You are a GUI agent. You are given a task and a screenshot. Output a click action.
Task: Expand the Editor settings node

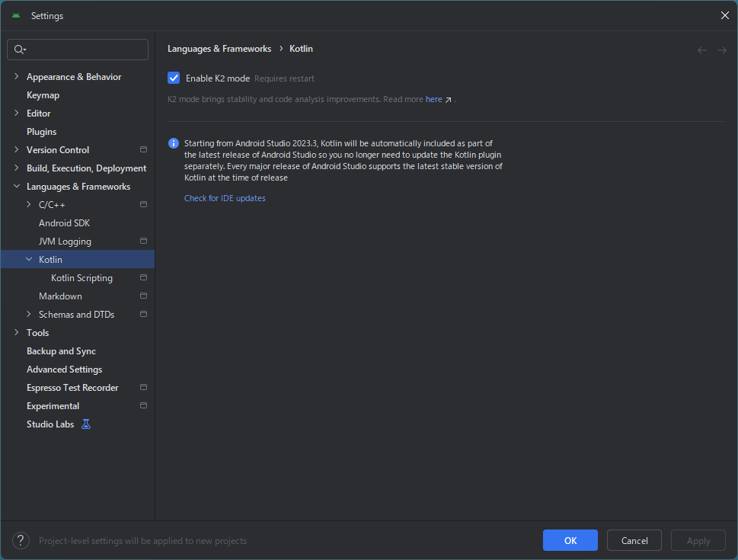[17, 113]
